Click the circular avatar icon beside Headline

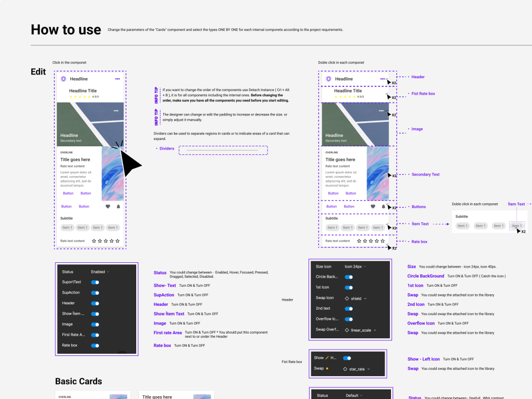click(x=63, y=79)
